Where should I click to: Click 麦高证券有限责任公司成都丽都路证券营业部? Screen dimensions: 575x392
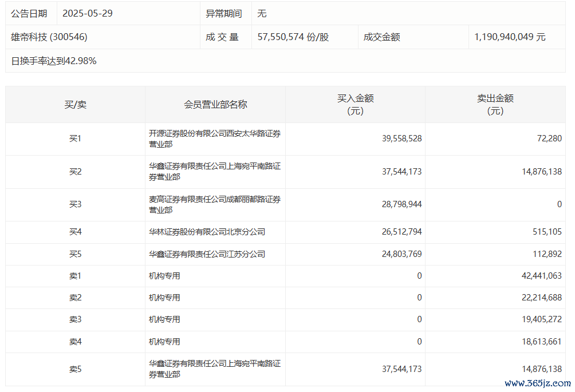coord(215,204)
